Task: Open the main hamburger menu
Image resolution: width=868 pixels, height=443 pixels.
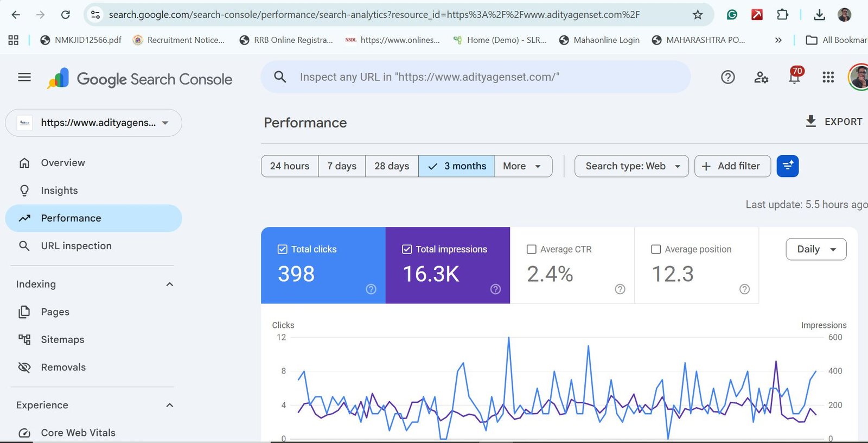Action: point(24,78)
